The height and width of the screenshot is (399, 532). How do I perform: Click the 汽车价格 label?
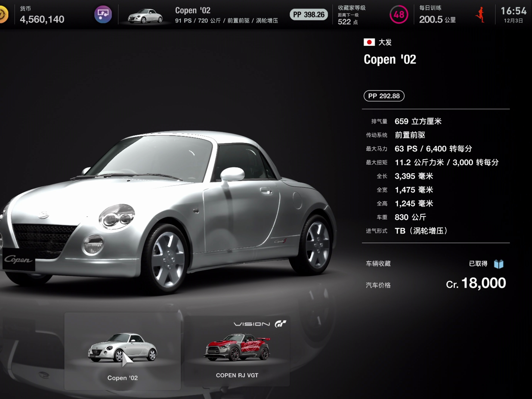coord(378,285)
